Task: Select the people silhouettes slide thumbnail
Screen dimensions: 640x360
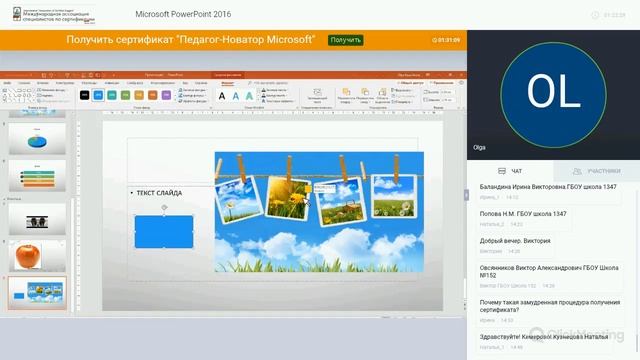Action: tap(37, 220)
